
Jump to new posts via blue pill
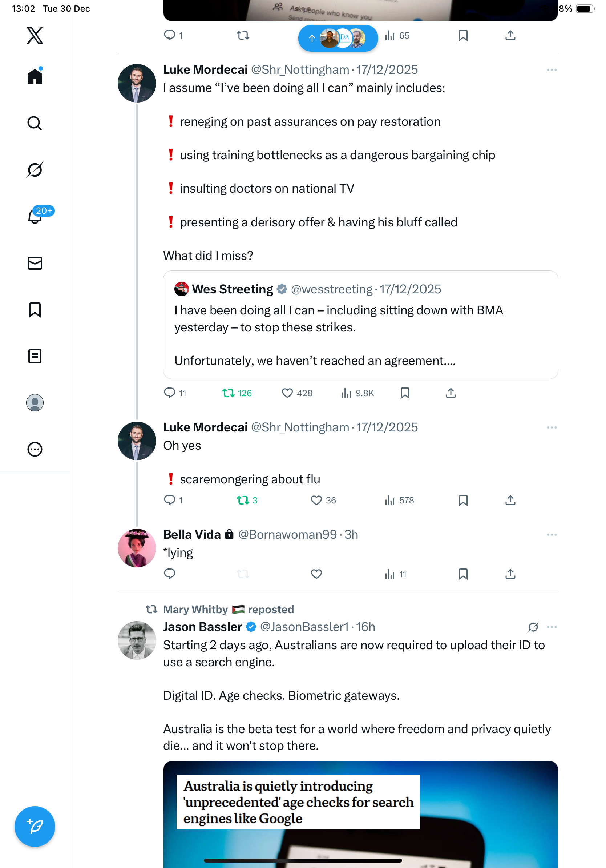tap(338, 38)
